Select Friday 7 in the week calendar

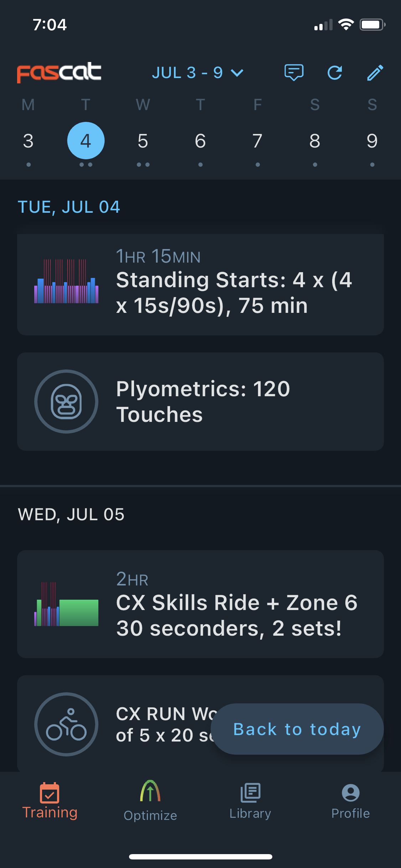click(257, 141)
